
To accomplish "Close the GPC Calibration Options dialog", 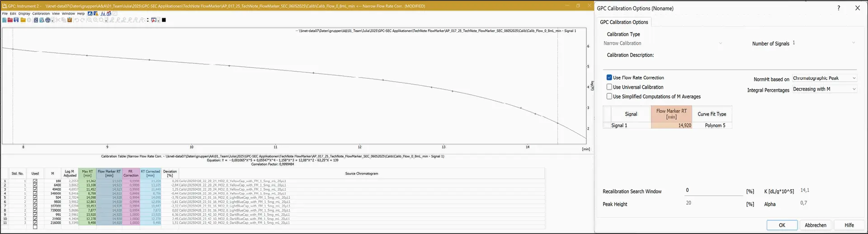I will [857, 8].
